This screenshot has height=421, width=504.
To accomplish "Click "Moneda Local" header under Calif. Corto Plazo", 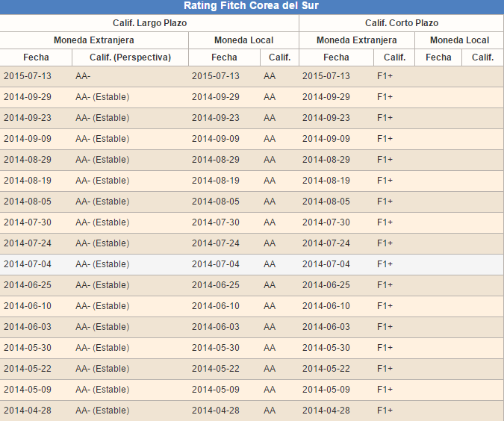I will 459,40.
